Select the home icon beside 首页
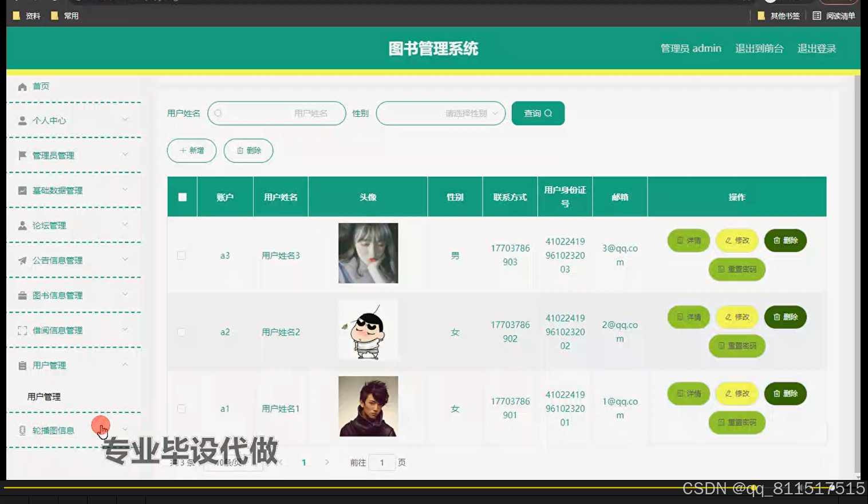Image resolution: width=868 pixels, height=504 pixels. click(23, 86)
